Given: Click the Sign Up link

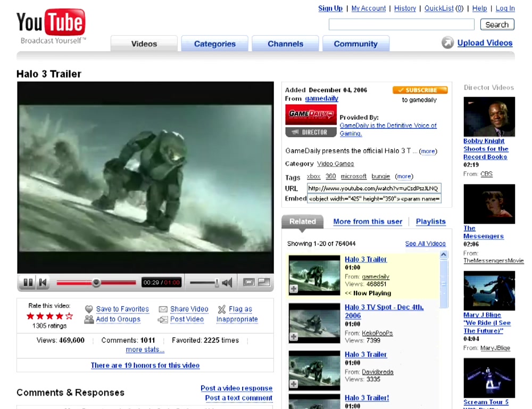Looking at the screenshot, I should (330, 8).
